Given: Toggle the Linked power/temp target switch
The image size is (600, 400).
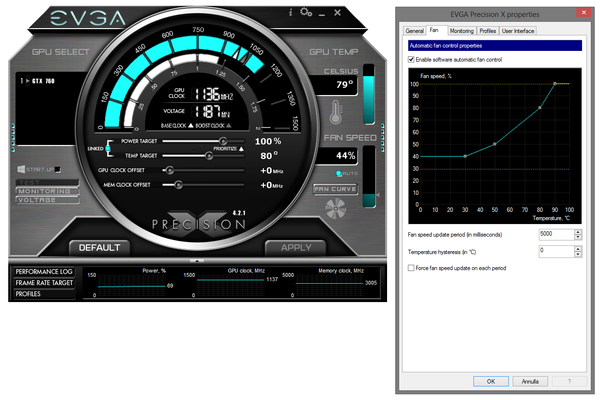Looking at the screenshot, I should [108, 149].
